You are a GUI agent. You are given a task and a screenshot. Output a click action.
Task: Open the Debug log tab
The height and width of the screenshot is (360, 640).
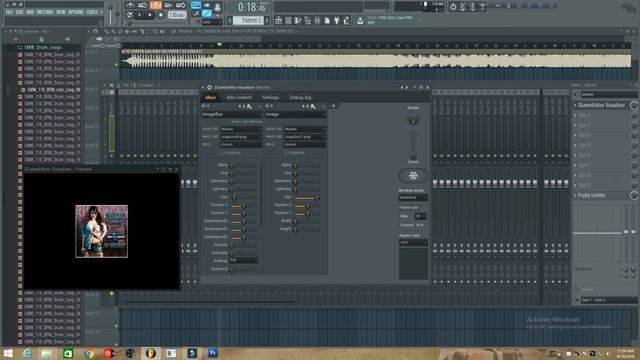click(300, 98)
